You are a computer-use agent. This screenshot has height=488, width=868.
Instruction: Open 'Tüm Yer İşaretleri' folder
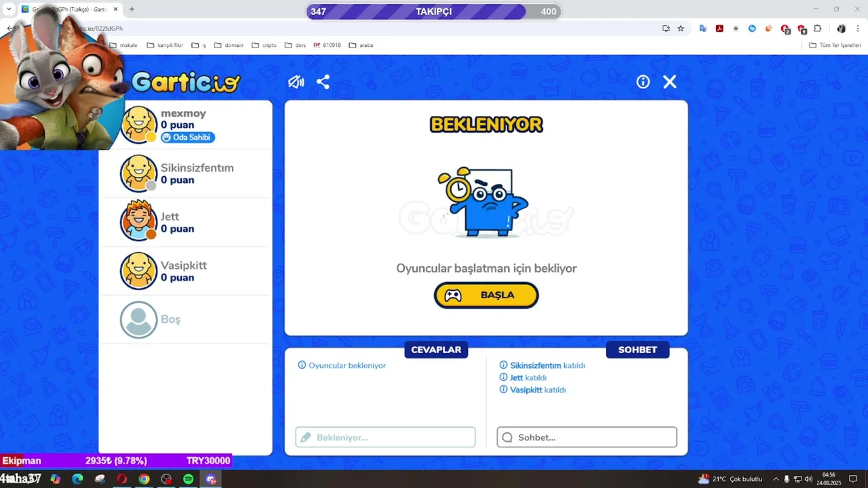(x=835, y=45)
